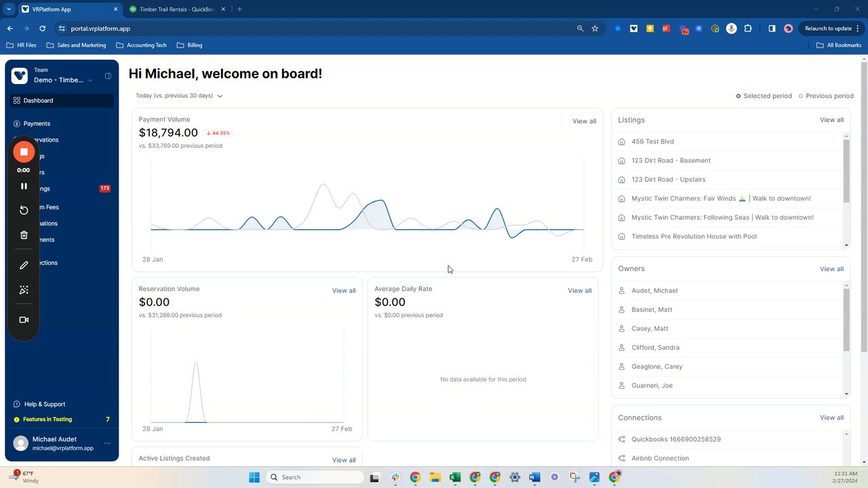This screenshot has height=488, width=868.
Task: Expand the Demo - Timbe... team switcher
Action: [63, 80]
